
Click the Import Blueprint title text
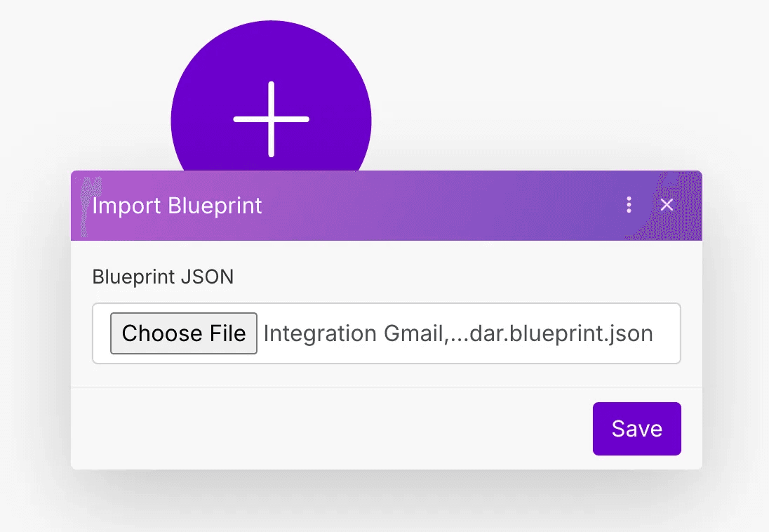[x=178, y=206]
